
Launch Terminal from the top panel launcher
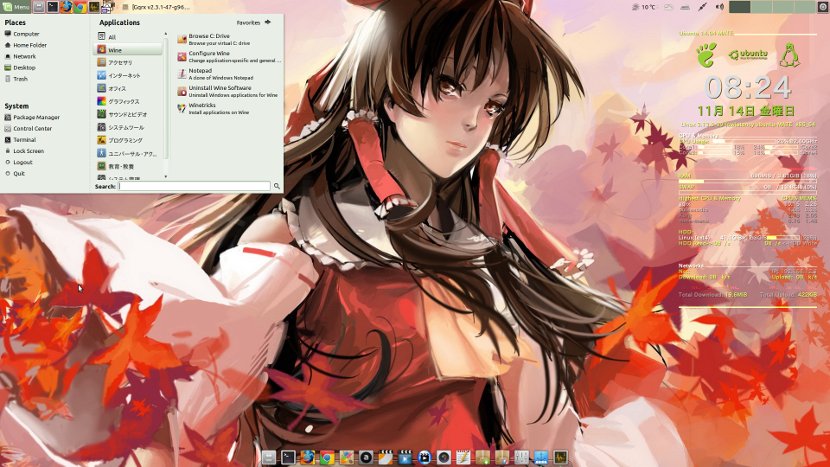53,7
